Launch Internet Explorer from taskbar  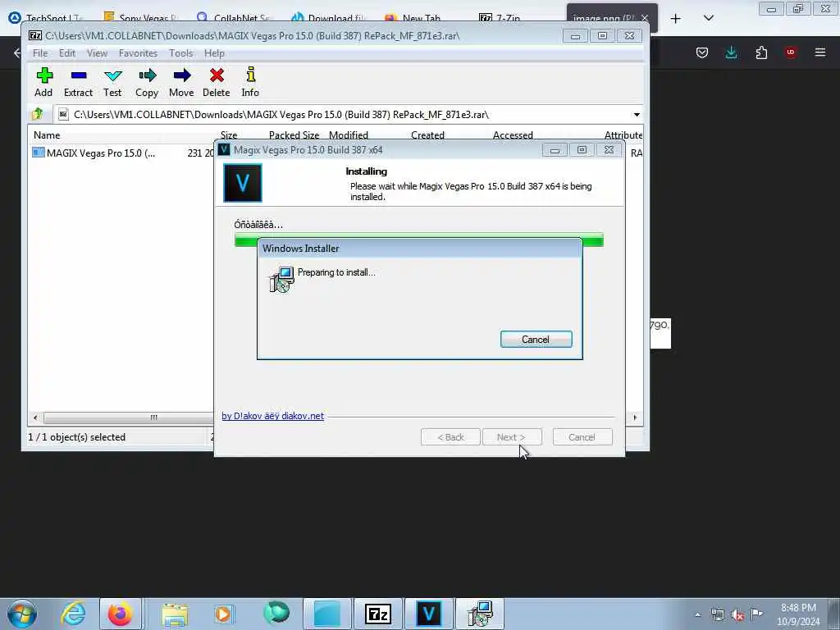[73, 614]
